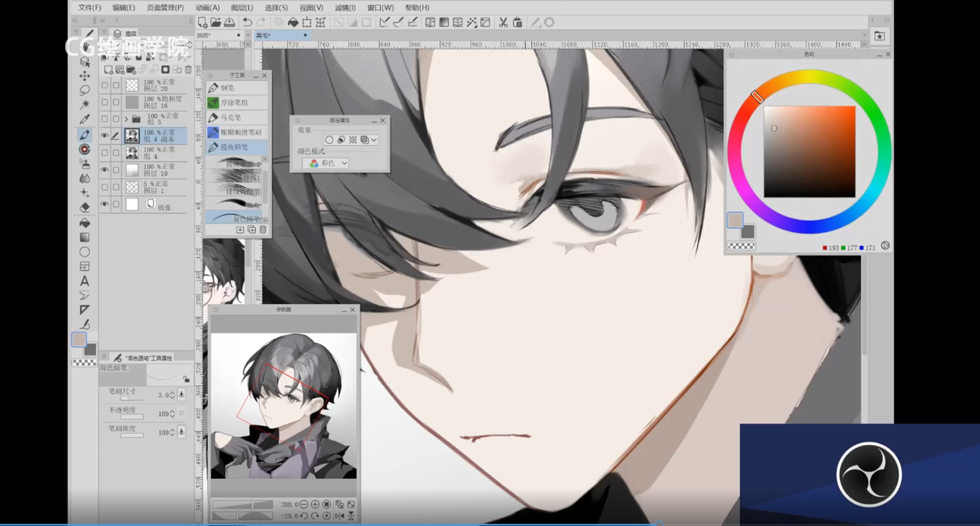
Task: Click the Paste clipboard icon
Action: [517, 22]
